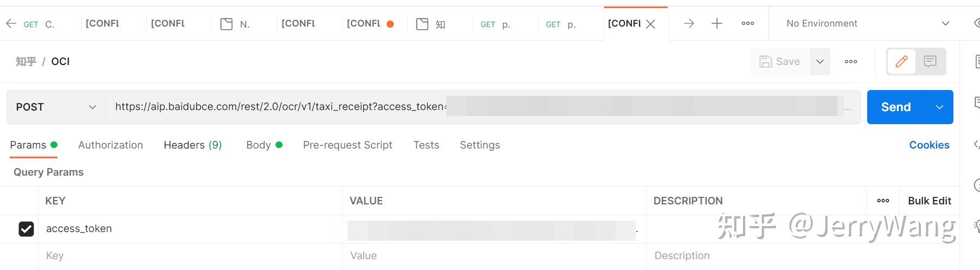Open the Save options dropdown arrow

pyautogui.click(x=820, y=61)
